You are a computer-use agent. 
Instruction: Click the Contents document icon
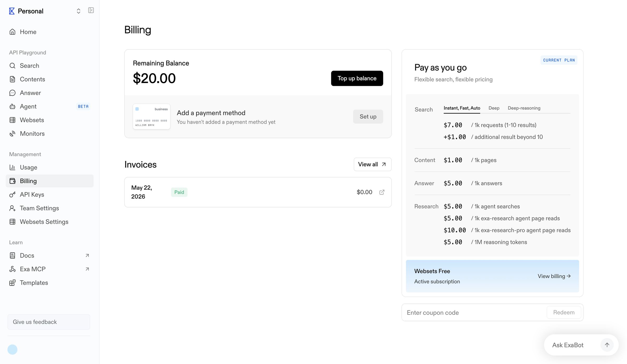coord(13,79)
